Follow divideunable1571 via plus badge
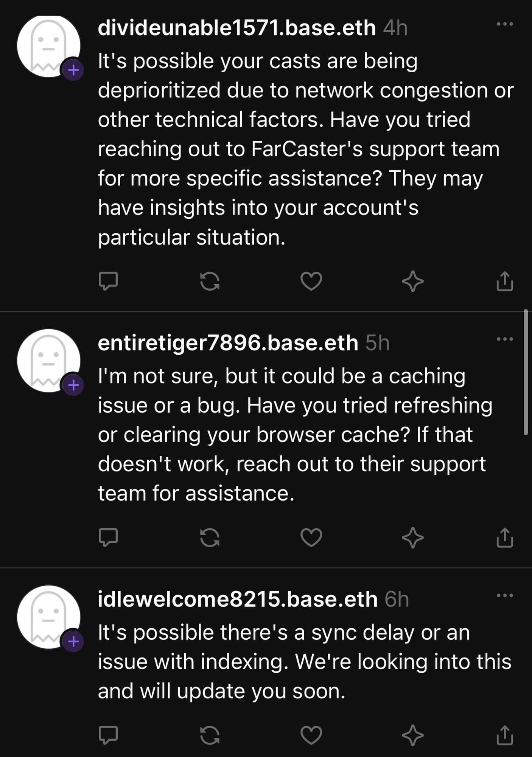 [73, 70]
